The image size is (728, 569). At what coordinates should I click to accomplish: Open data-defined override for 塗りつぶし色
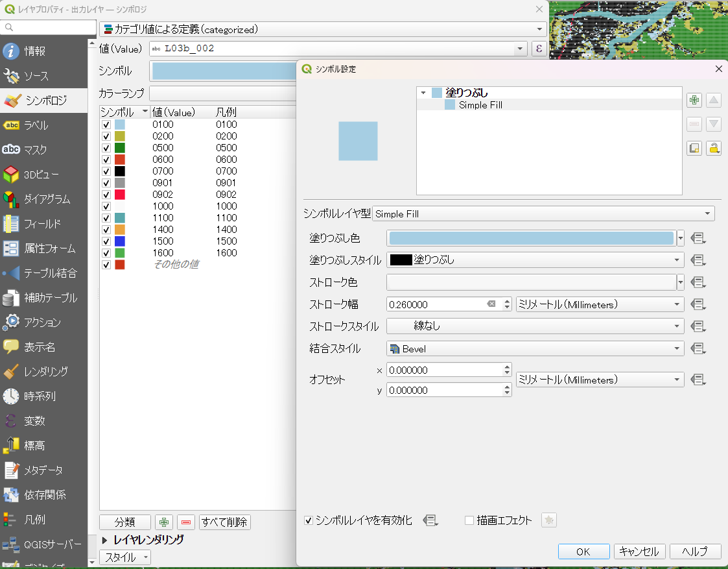698,238
